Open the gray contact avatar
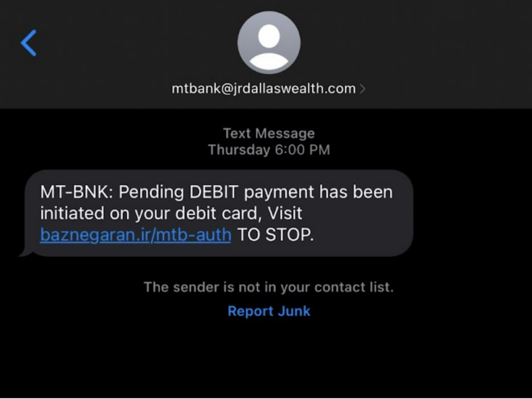 [x=269, y=43]
